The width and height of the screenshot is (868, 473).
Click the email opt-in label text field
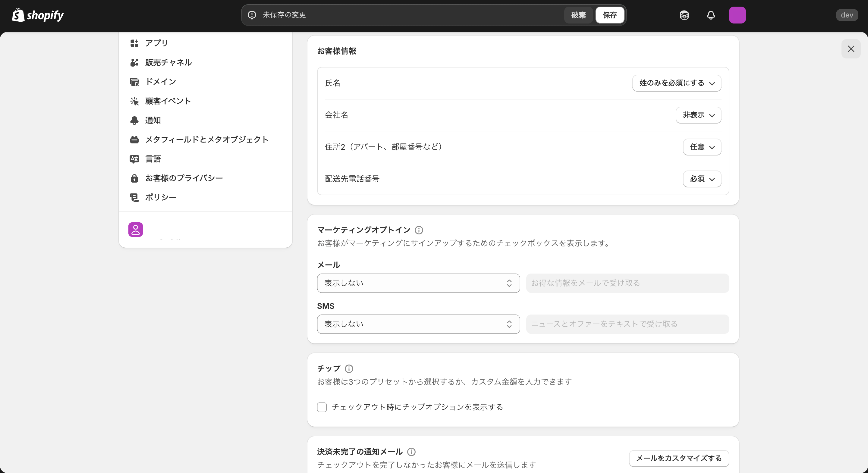click(x=628, y=283)
